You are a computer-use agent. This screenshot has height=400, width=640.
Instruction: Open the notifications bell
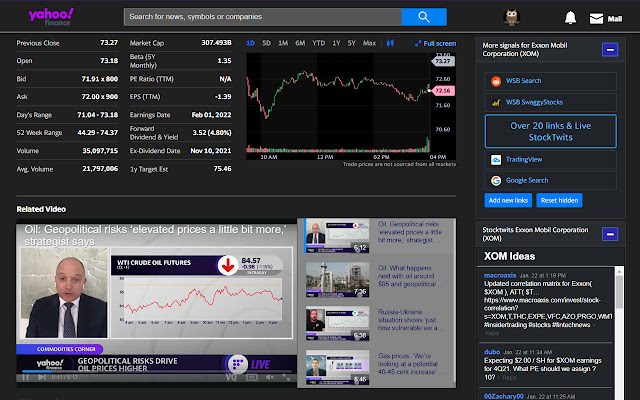[x=570, y=18]
